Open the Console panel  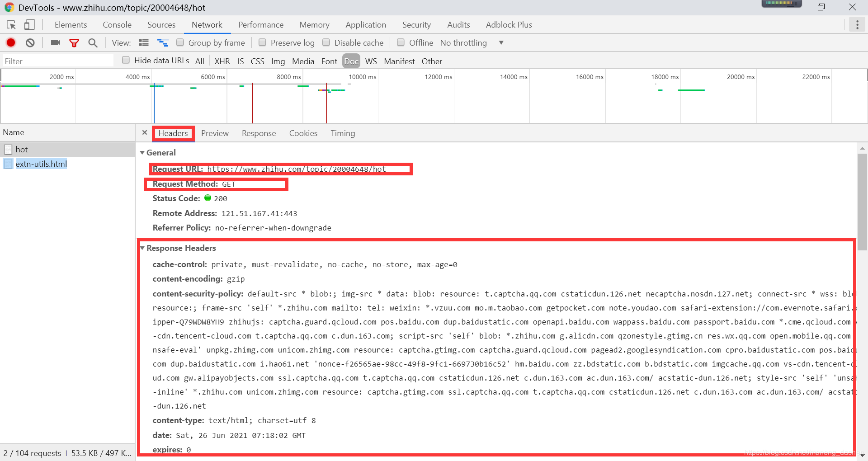pos(117,25)
